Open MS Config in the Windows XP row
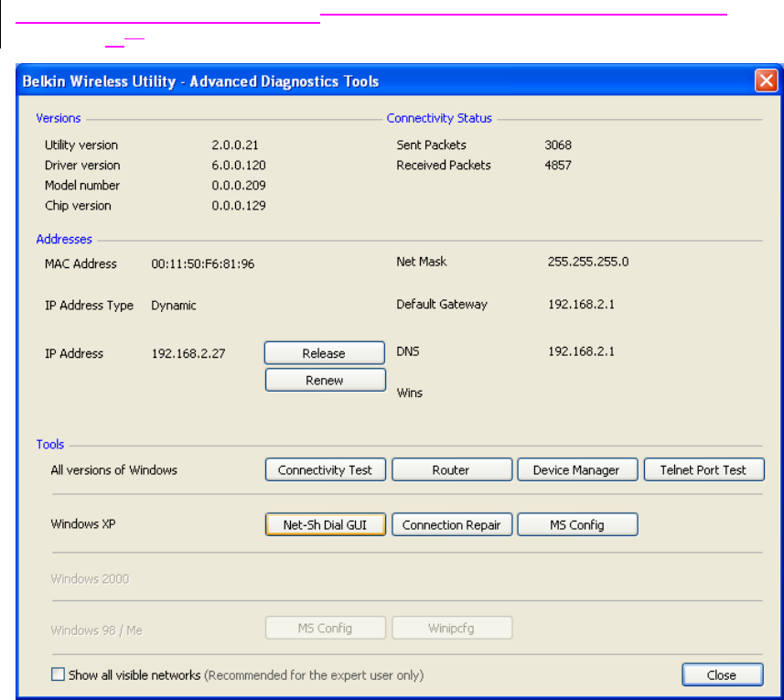Viewport: 784px width, 700px height. coord(576,525)
